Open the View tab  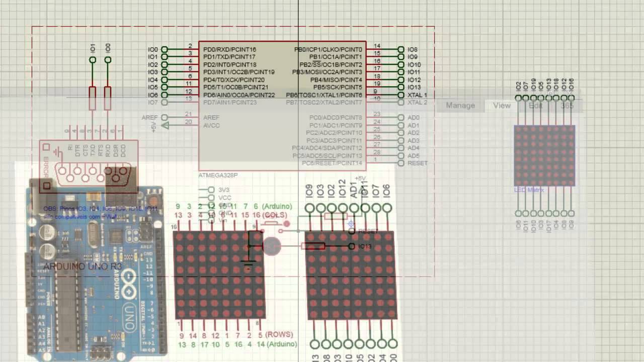click(502, 106)
